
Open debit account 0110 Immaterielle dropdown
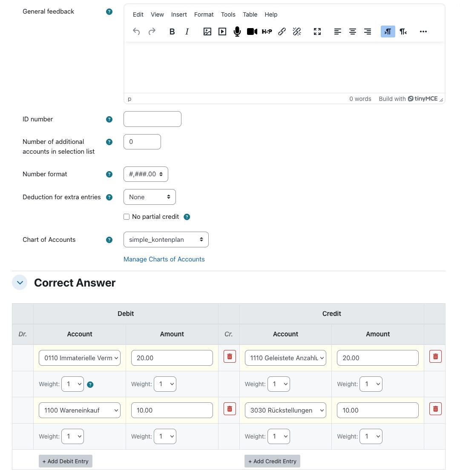click(80, 358)
